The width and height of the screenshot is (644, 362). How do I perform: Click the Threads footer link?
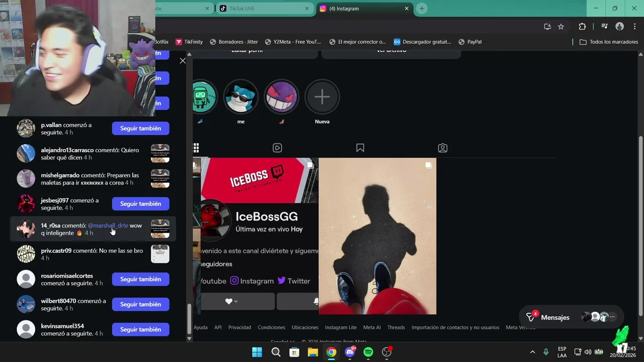click(396, 327)
